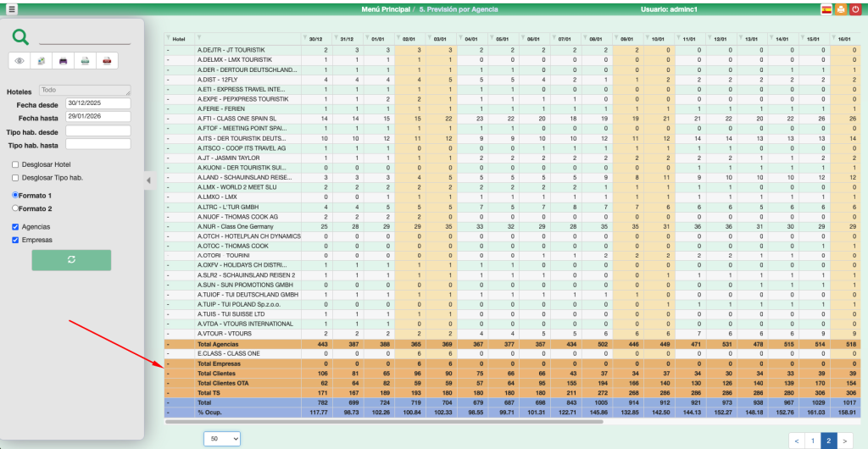Switch language using the Spanish flag icon
This screenshot has width=868, height=449.
[826, 9]
